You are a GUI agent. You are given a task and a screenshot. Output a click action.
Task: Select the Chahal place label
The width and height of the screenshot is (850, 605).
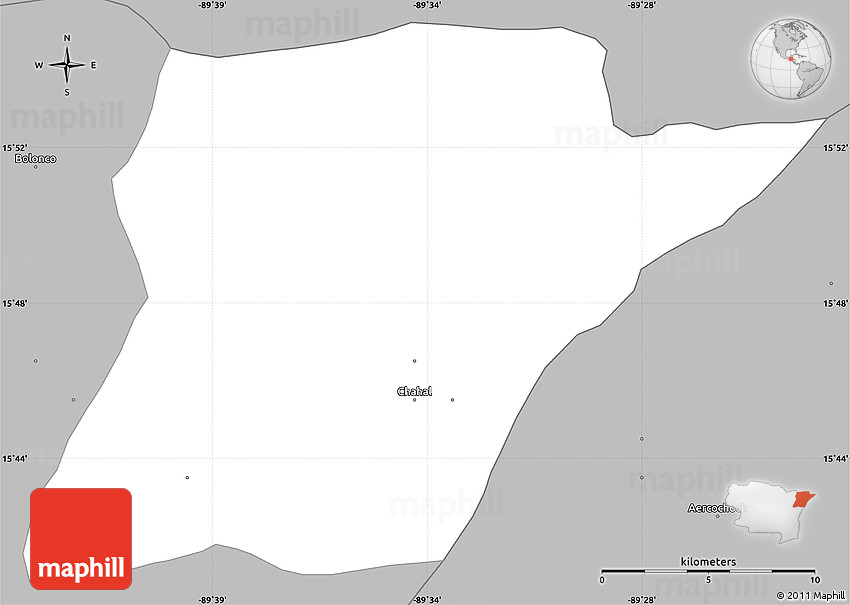point(414,391)
